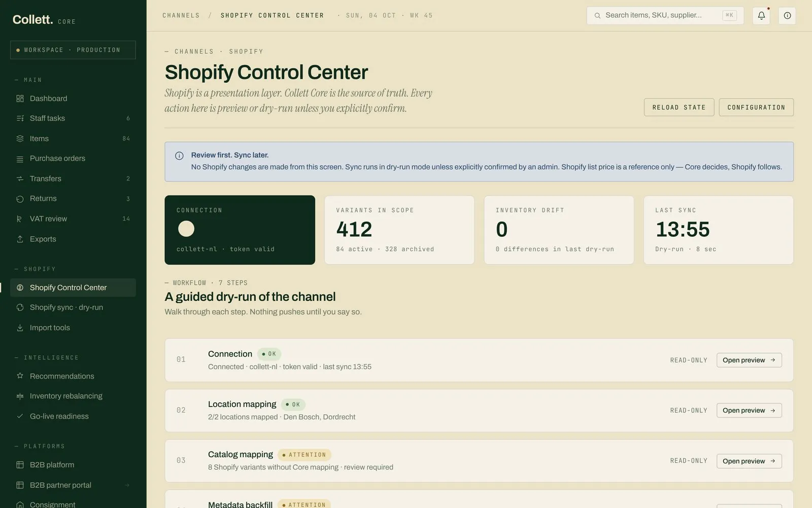
Task: Go to Shopify sync dry-run page
Action: [x=73, y=307]
